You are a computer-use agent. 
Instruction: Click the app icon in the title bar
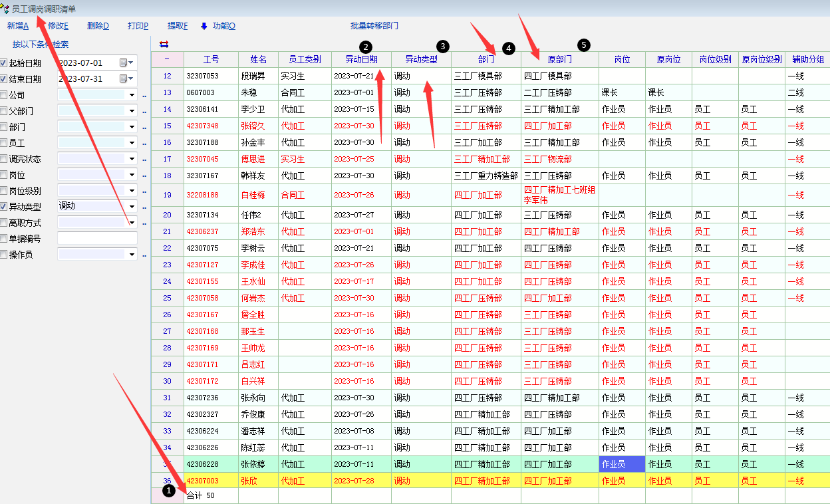click(x=6, y=9)
